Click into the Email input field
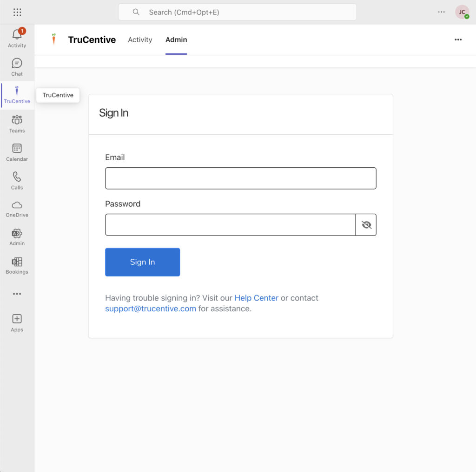 click(240, 178)
